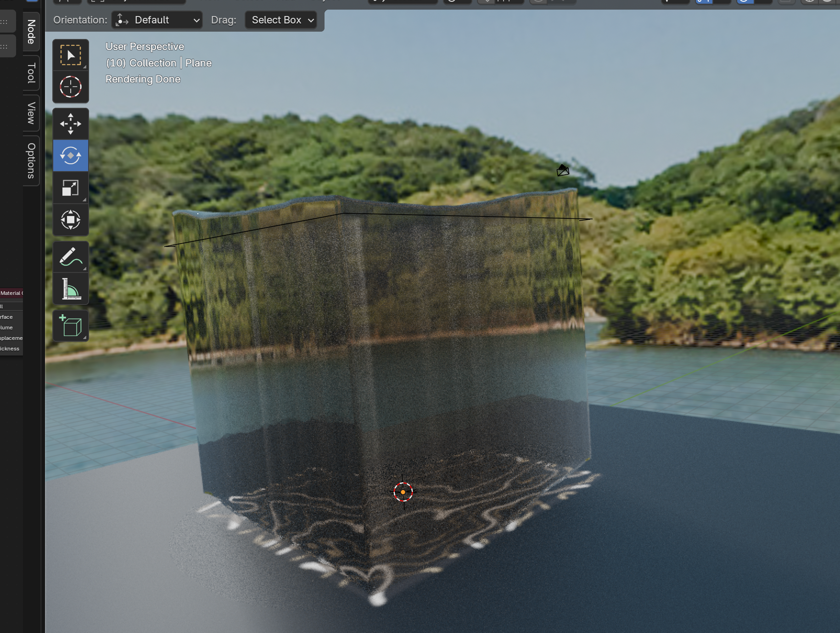
Task: Open the View sidebar tab
Action: [31, 113]
